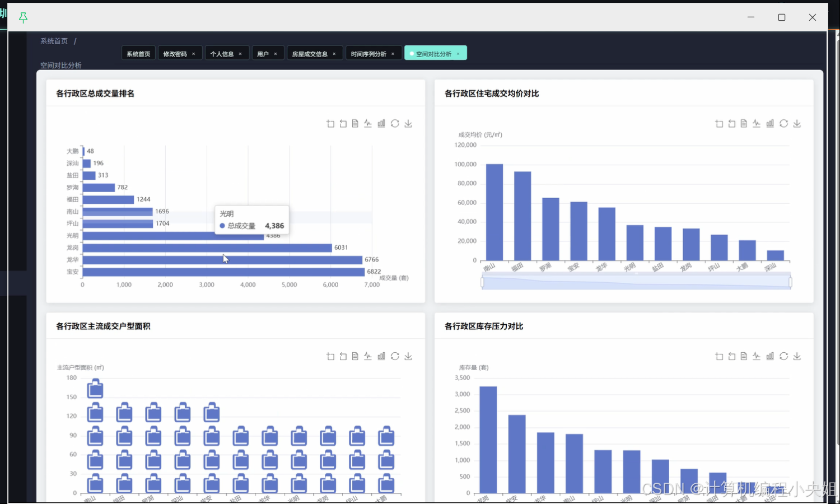Switch 库存压力对比 chart to line type
This screenshot has height=504, width=840.
(x=757, y=356)
